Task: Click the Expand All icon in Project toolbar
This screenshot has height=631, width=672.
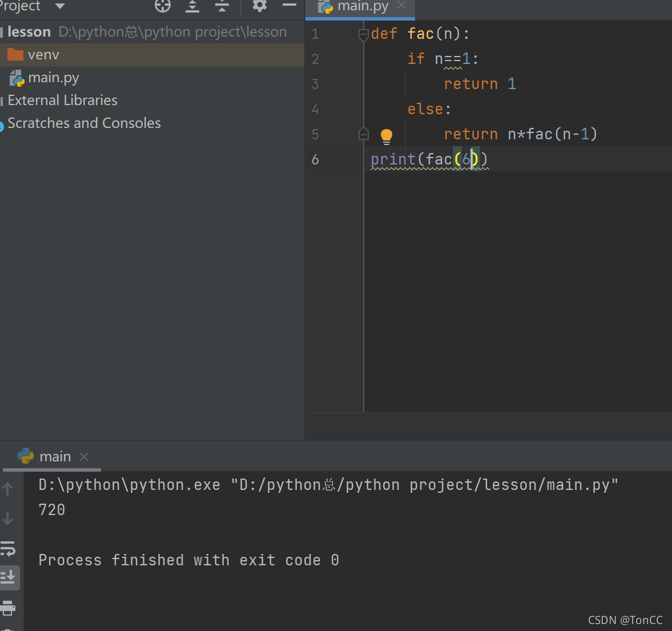Action: pyautogui.click(x=192, y=6)
